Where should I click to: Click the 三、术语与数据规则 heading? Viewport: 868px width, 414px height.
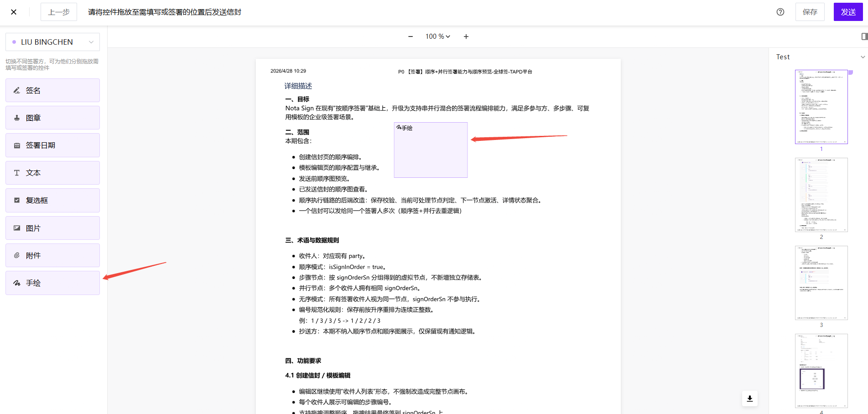click(x=312, y=240)
